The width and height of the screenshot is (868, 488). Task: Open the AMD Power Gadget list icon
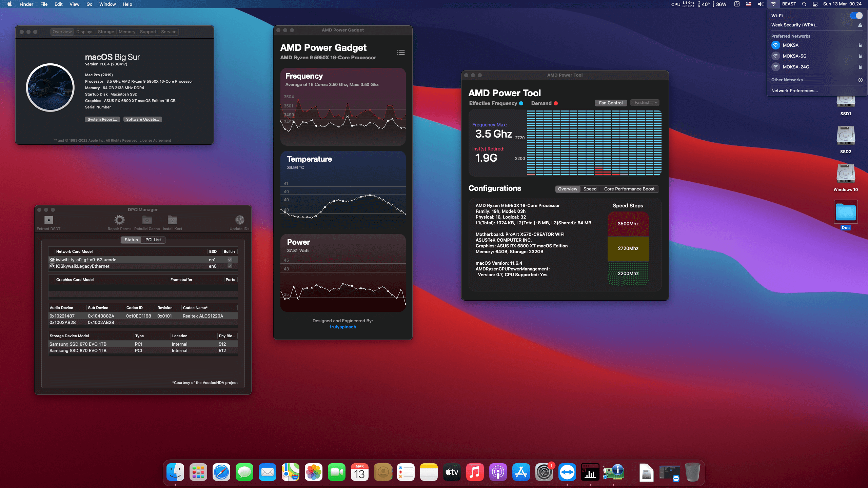click(400, 52)
